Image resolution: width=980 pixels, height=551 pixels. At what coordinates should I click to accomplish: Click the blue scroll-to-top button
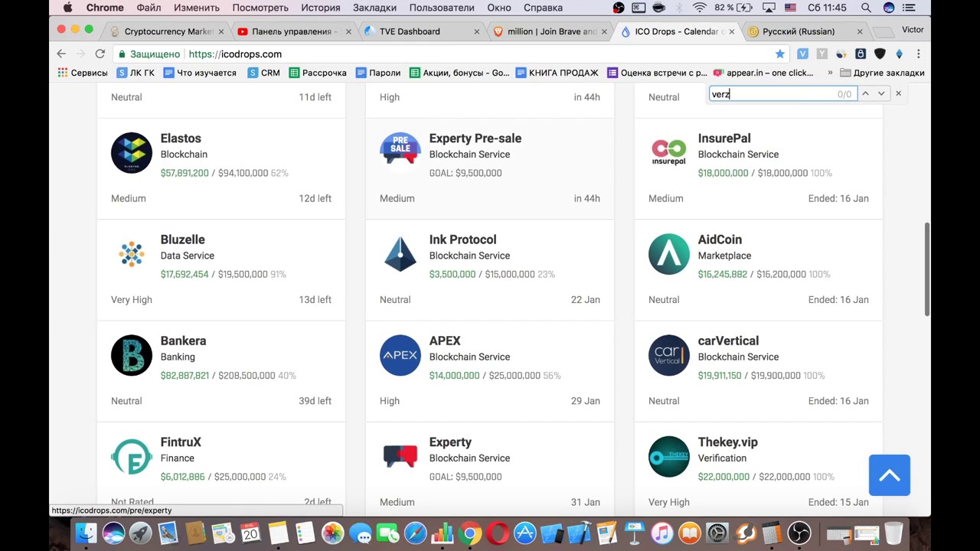[889, 475]
